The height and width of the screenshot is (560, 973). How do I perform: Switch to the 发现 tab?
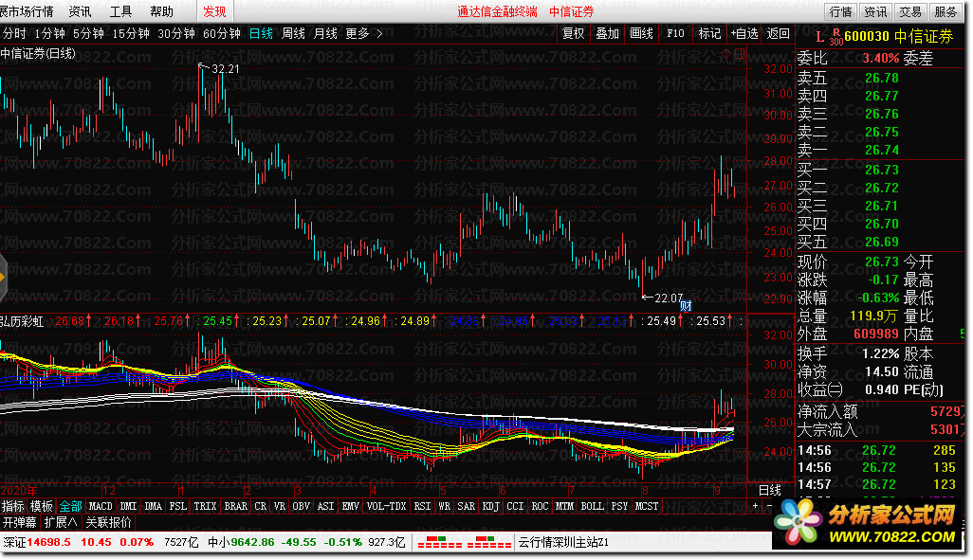(x=214, y=11)
